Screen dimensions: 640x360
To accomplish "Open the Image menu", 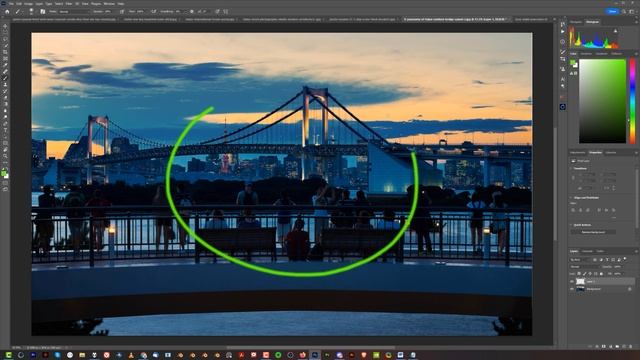I will pyautogui.click(x=28, y=4).
